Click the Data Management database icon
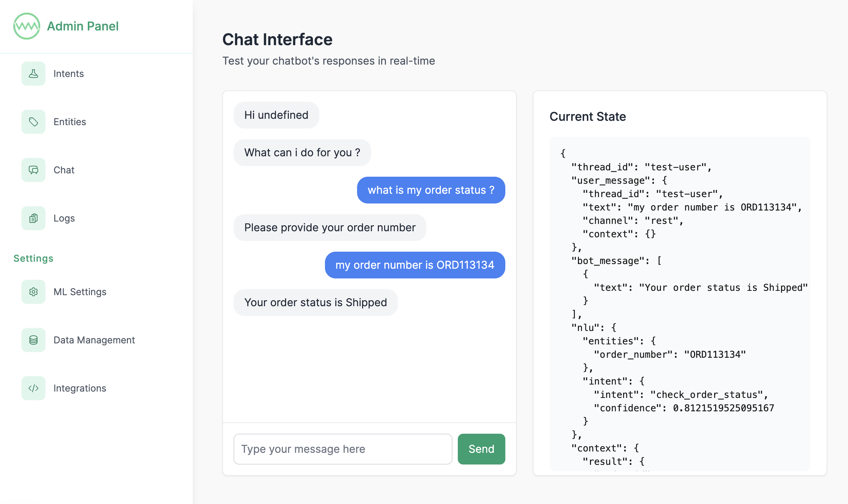The image size is (848, 504). (x=33, y=340)
